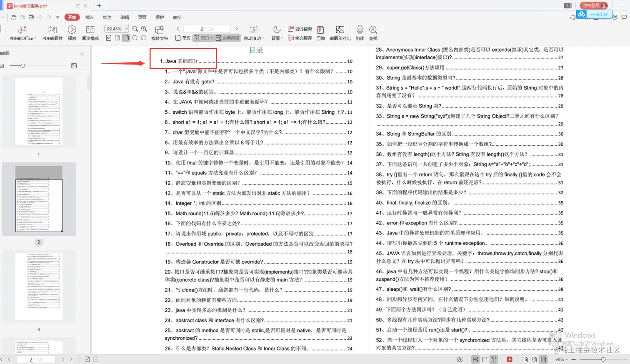Enter 阅读模式 reading mode

pos(90,33)
